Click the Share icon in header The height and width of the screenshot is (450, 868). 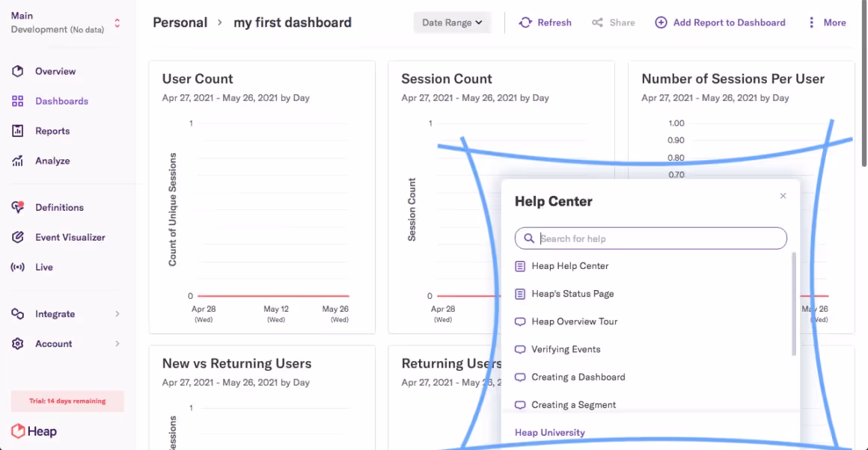597,22
